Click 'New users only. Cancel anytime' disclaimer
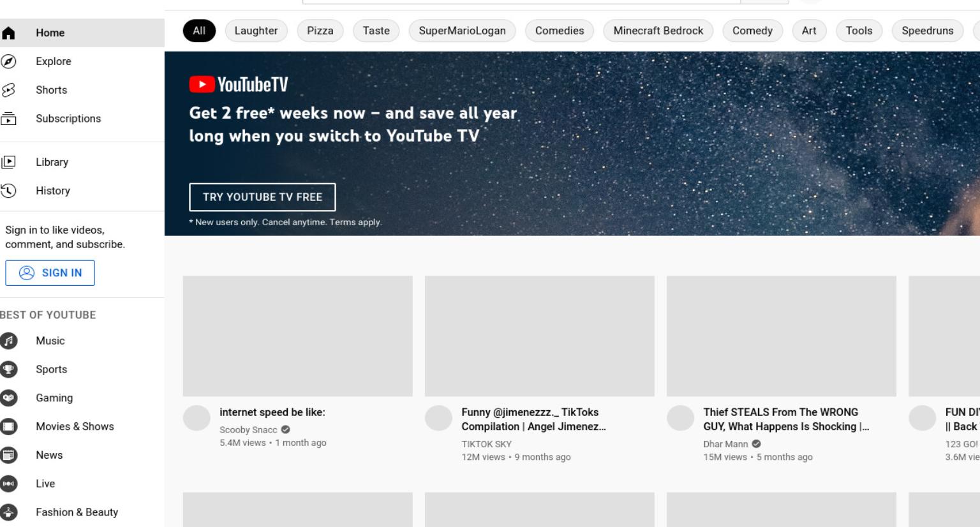980x527 pixels. [x=285, y=222]
